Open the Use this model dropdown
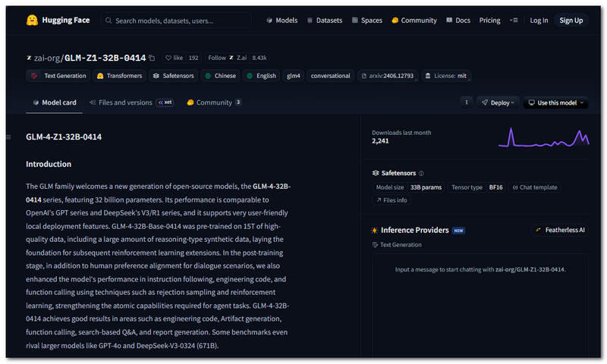 (x=555, y=102)
